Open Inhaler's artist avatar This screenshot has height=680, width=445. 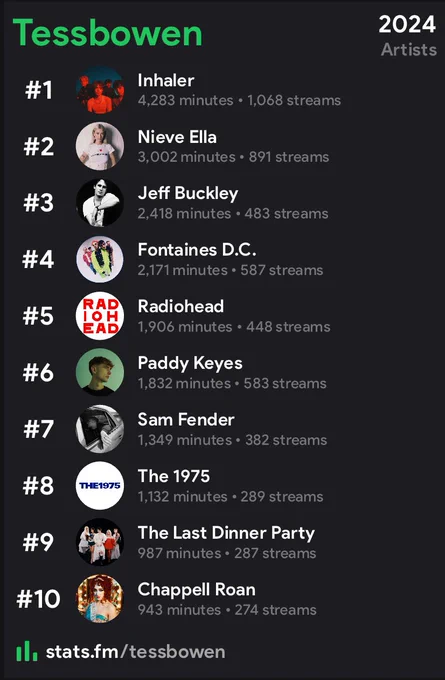[x=100, y=89]
